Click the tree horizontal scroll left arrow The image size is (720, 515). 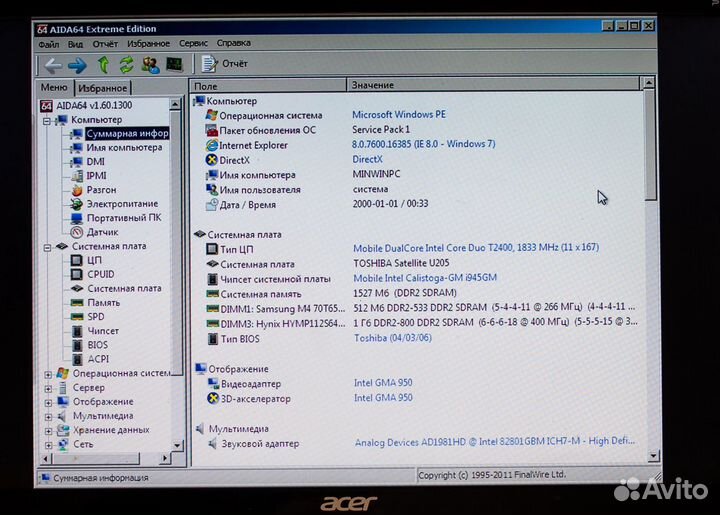tap(45, 458)
